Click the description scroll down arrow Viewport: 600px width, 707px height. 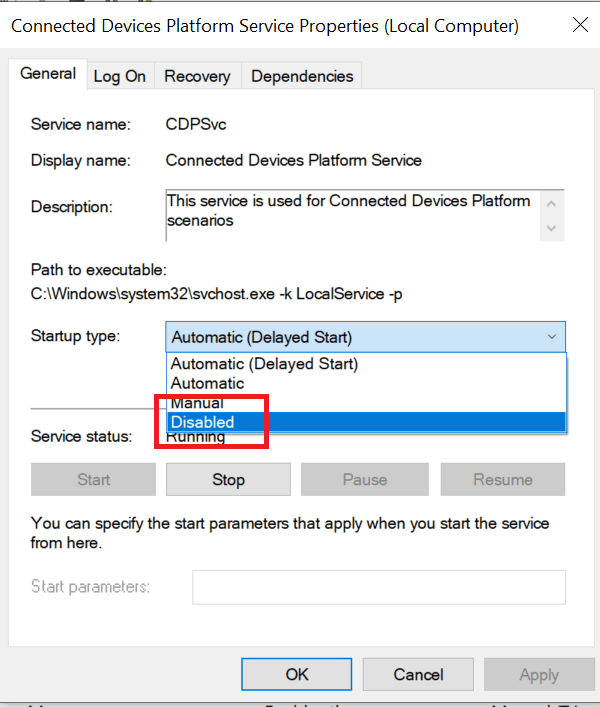pos(551,228)
